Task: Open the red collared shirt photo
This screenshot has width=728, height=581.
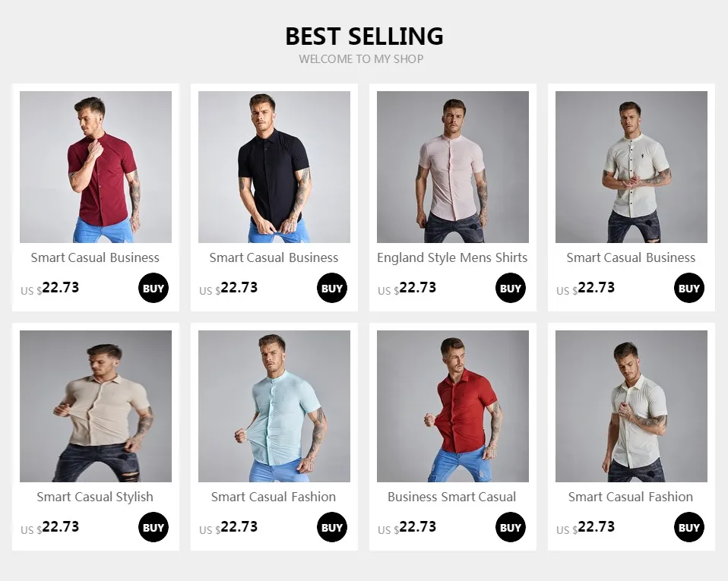Action: click(x=453, y=406)
